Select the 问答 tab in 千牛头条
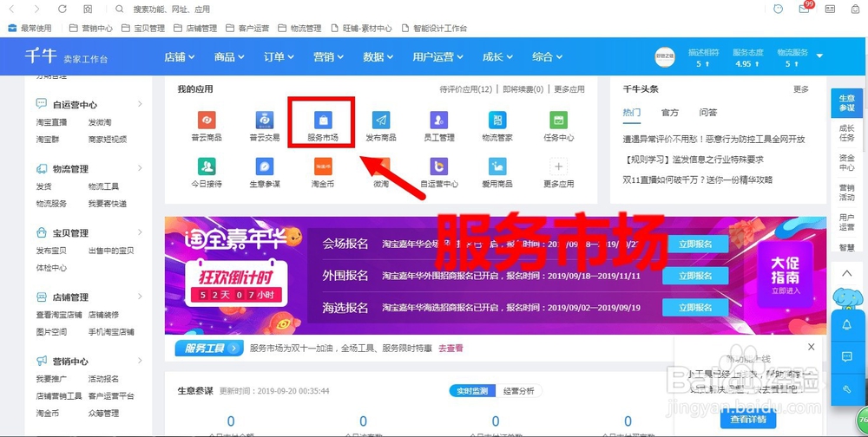Viewport: 868px width, 437px height. 708,113
